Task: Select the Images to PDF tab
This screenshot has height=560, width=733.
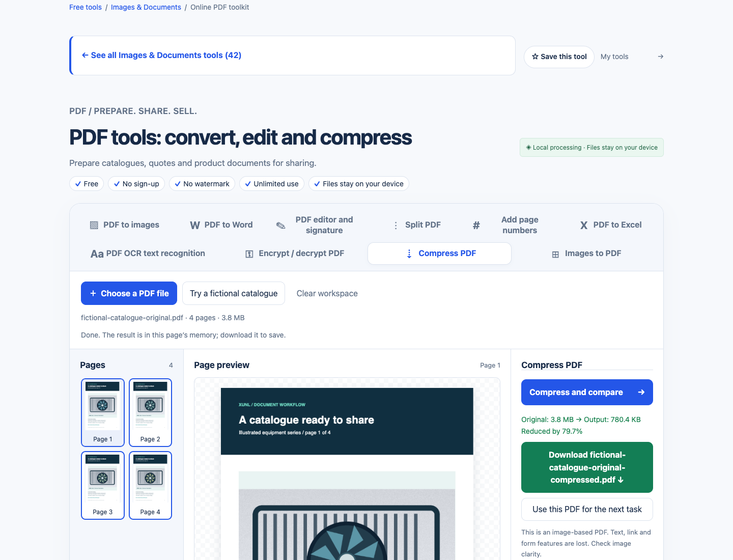Action: click(586, 254)
